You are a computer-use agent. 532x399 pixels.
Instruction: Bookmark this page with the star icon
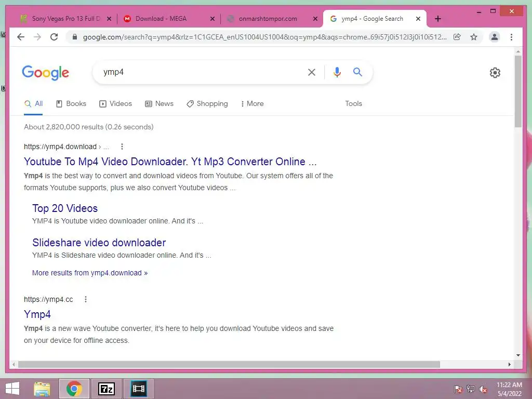pyautogui.click(x=474, y=37)
